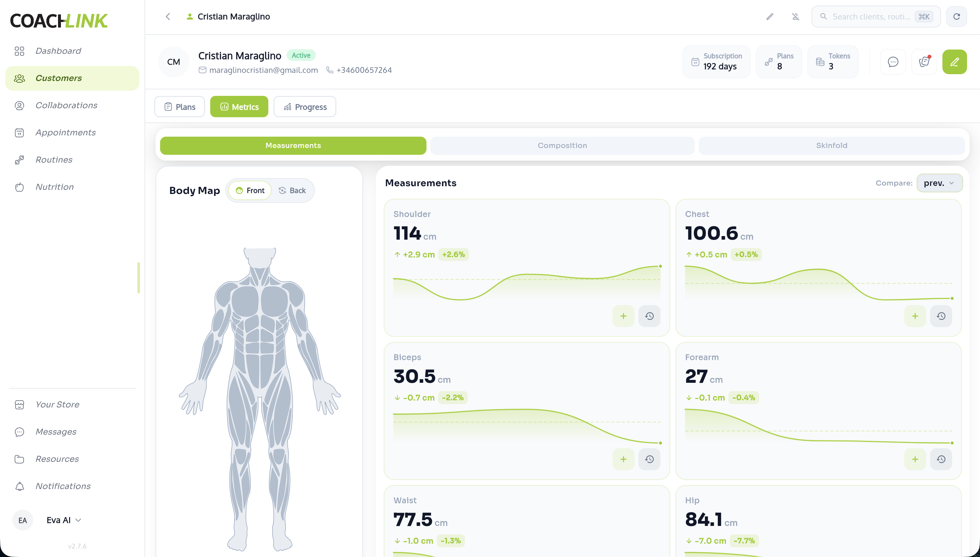Click the Active status badge
Screen dimensions: 980x557
301,55
